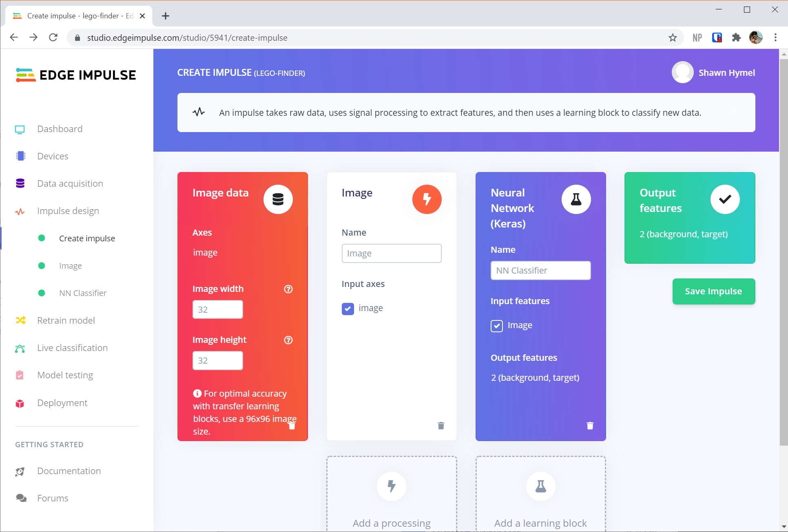
Task: Click the Save Impulse button
Action: click(x=713, y=291)
